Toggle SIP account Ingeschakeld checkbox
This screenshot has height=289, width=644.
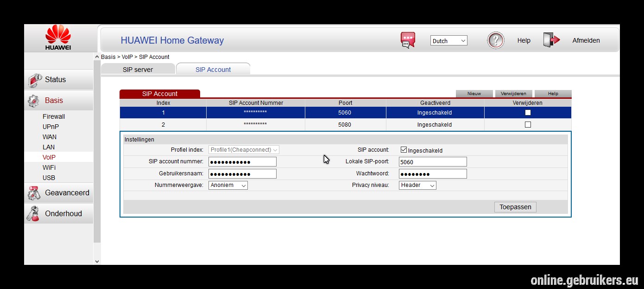(404, 150)
